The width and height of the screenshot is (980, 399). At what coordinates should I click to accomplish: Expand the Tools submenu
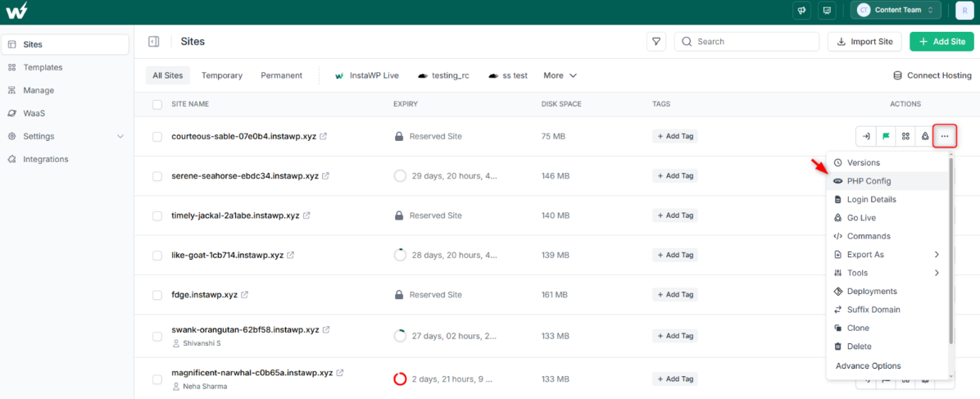tap(887, 273)
